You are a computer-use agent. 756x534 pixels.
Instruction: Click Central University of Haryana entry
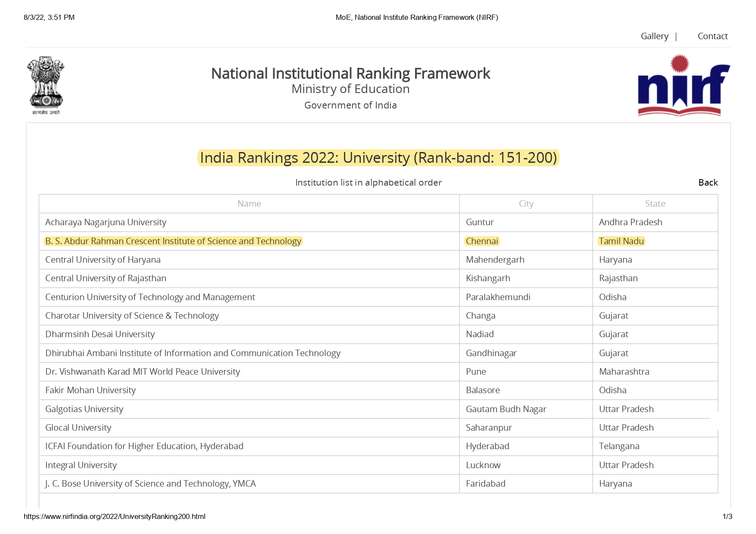coord(103,260)
